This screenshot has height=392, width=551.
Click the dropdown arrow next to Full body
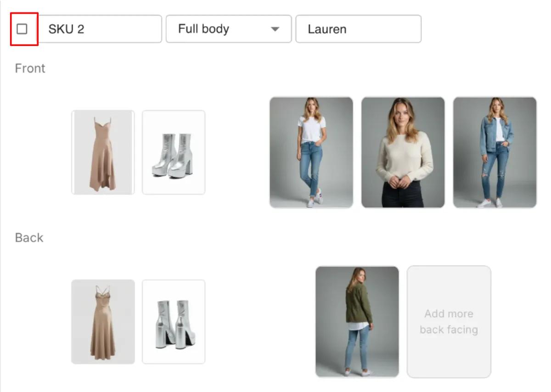click(x=275, y=29)
